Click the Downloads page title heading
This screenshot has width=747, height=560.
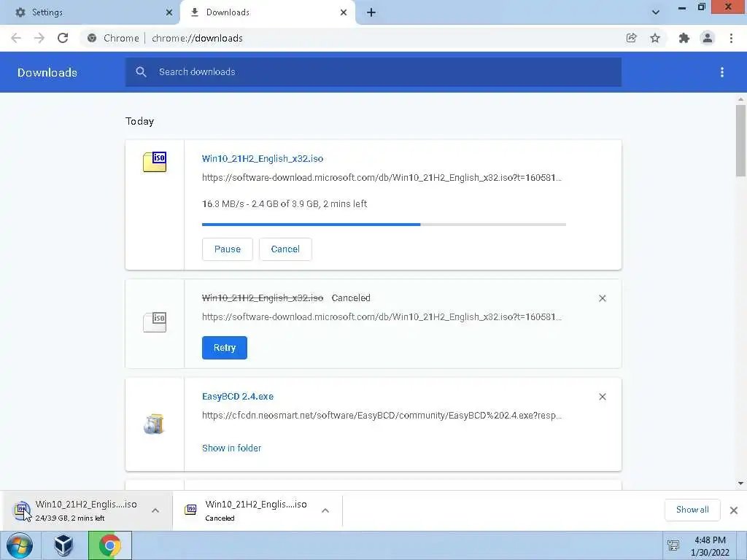(x=47, y=72)
